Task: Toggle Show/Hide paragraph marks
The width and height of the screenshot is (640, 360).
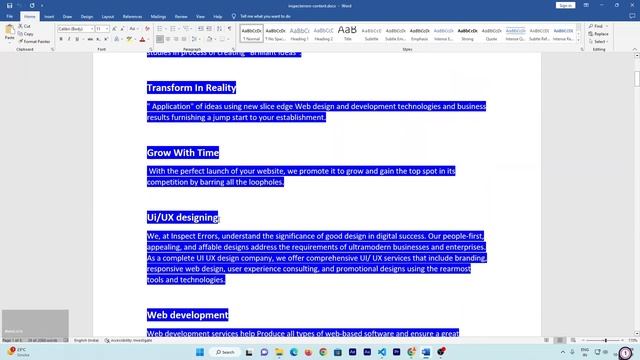Action: 229,29
